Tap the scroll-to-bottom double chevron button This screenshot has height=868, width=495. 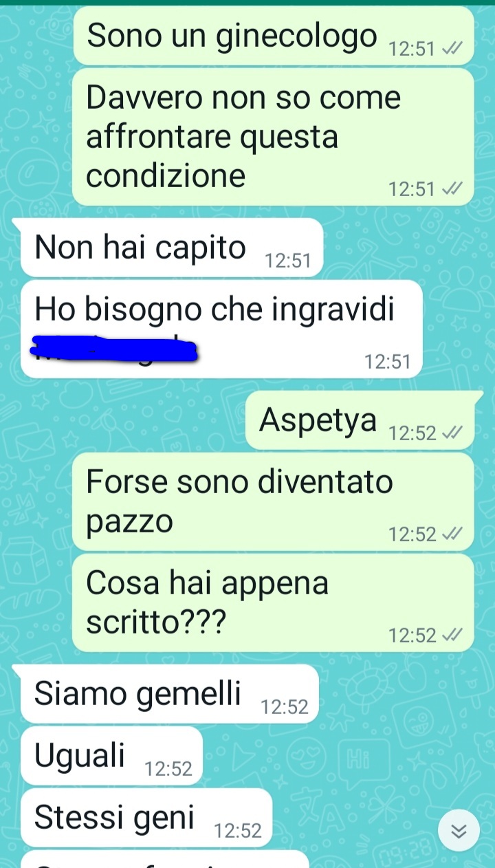(x=459, y=832)
